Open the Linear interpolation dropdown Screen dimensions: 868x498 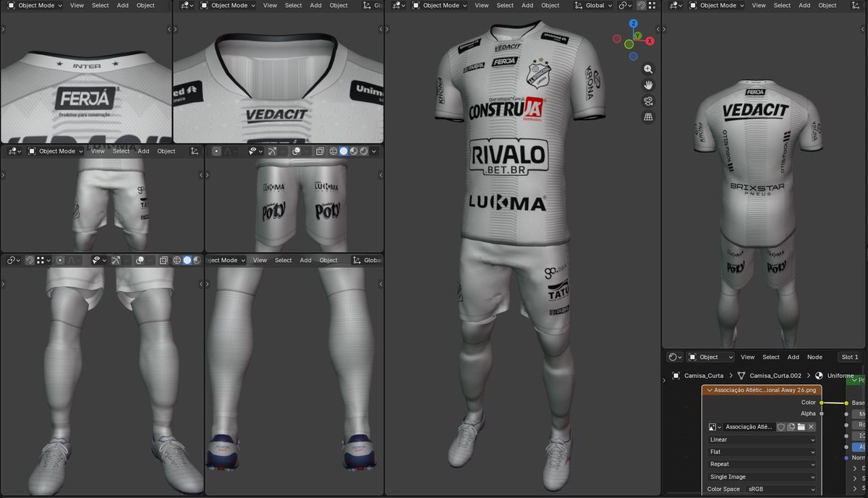pyautogui.click(x=762, y=439)
